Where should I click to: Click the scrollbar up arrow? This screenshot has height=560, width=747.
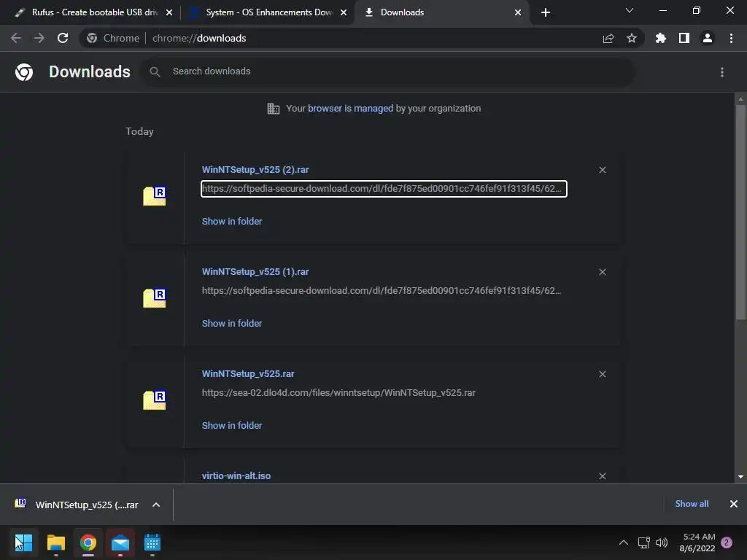[x=740, y=99]
